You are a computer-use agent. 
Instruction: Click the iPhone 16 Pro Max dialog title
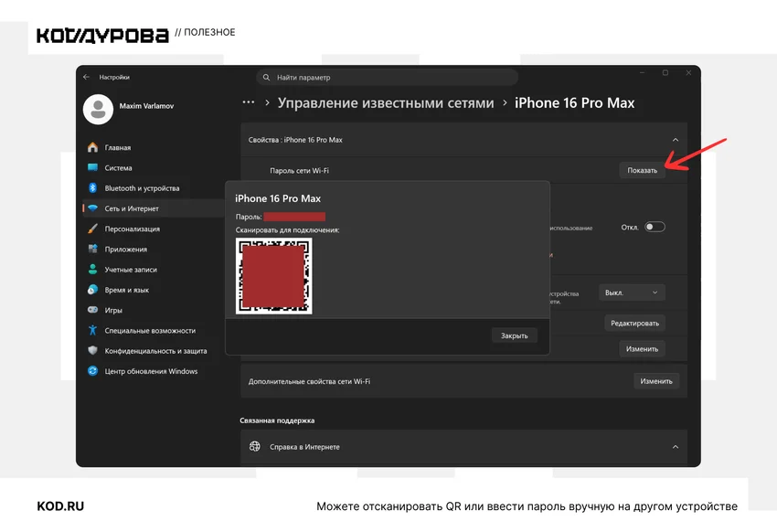point(278,198)
